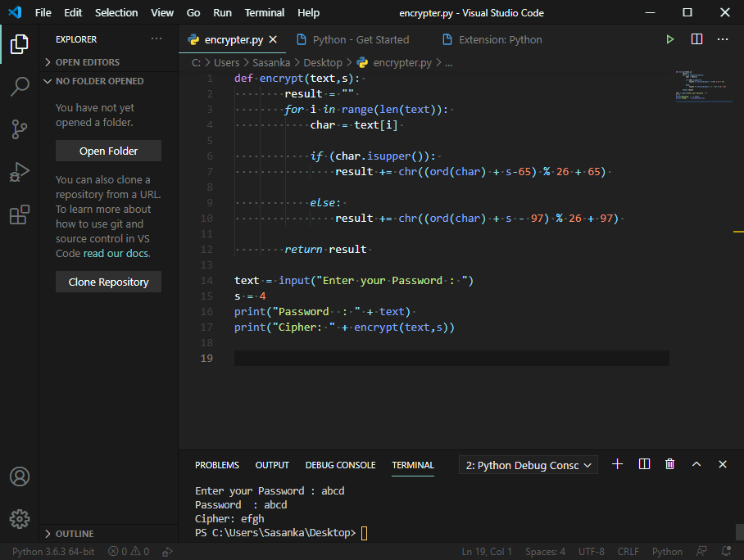This screenshot has width=744, height=560.
Task: Toggle Explorer view in activity bar
Action: (x=20, y=44)
